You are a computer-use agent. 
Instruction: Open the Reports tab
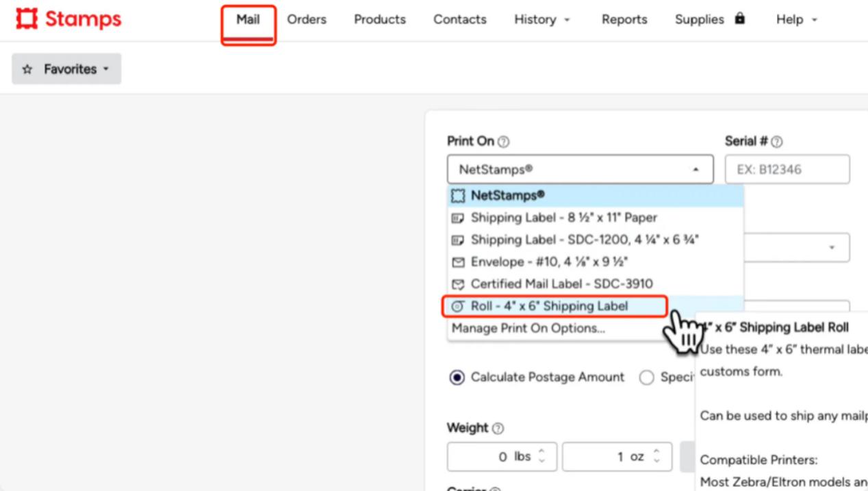[x=624, y=20]
